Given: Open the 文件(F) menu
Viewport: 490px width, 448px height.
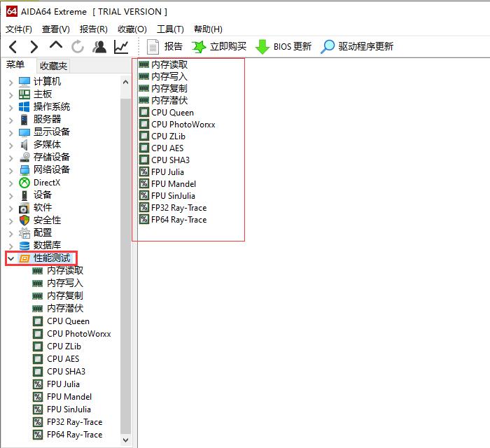Looking at the screenshot, I should coord(19,29).
